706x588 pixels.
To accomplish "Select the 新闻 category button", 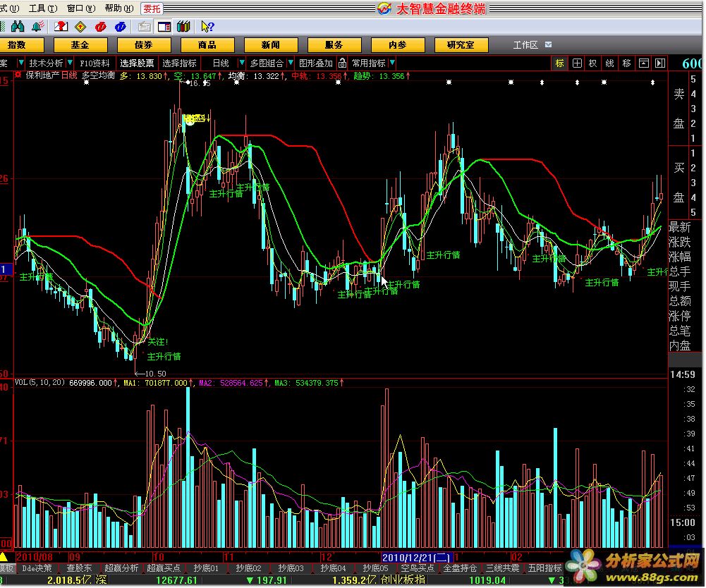I will coord(271,45).
